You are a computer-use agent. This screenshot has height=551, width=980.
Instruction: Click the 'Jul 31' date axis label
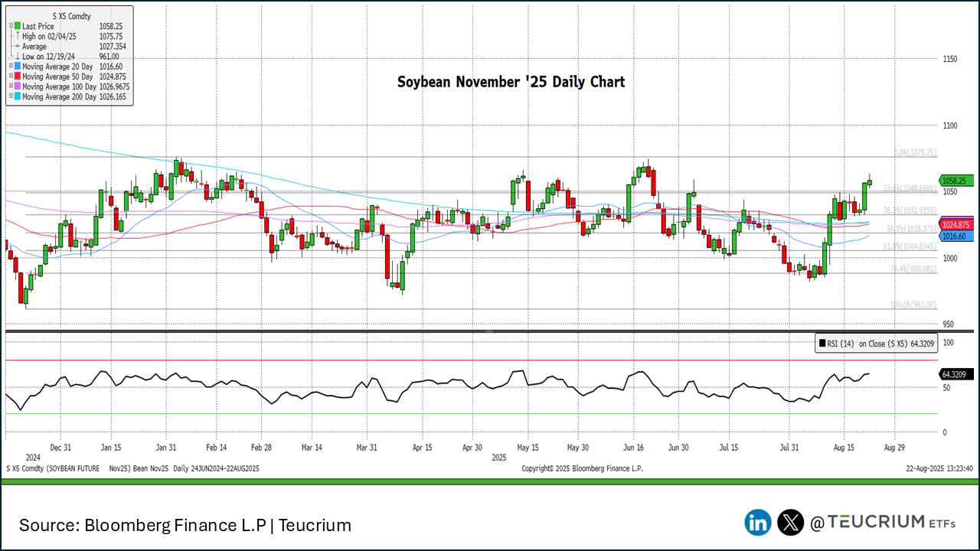(789, 447)
